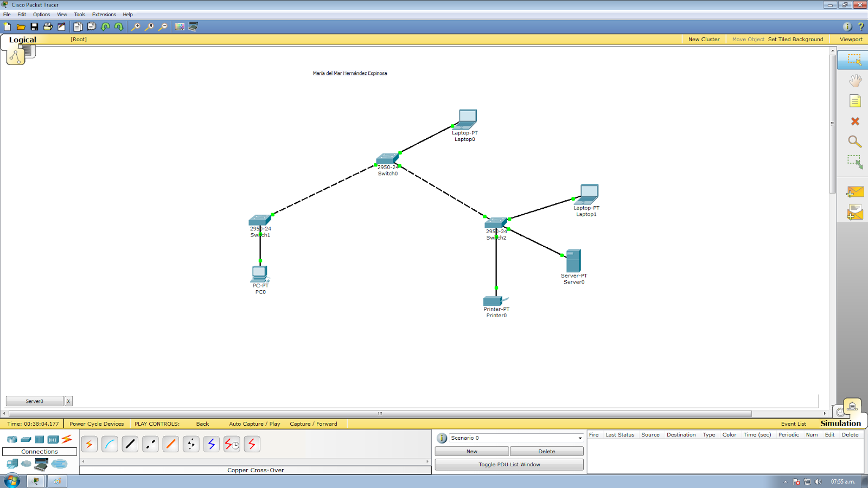
Task: Open the Routers device category
Action: point(12,439)
